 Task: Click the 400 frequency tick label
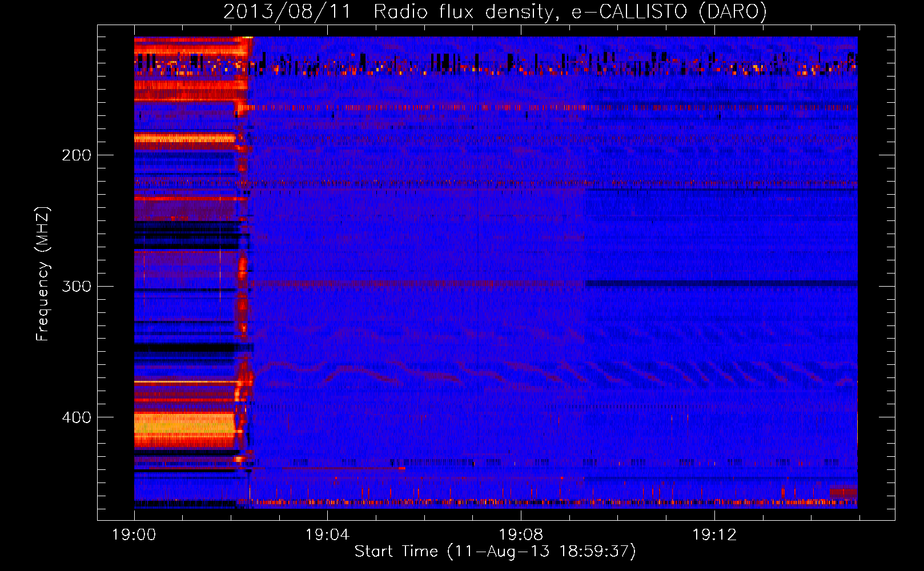(x=77, y=417)
